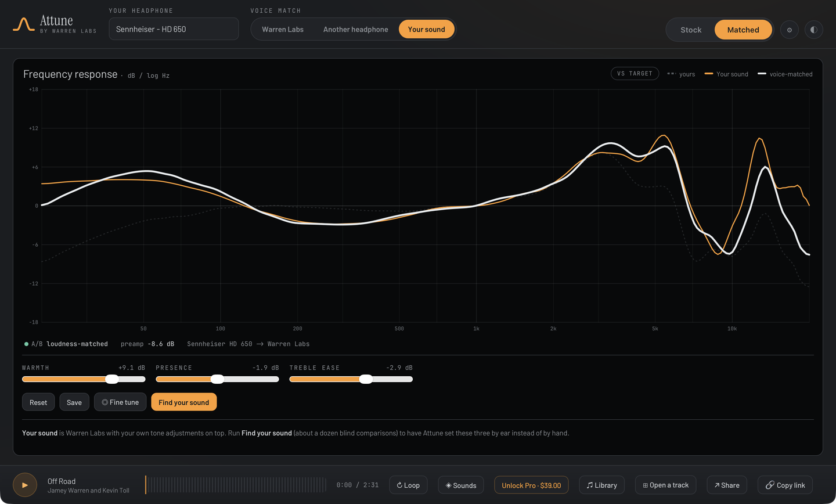Click the Off Road track title
The height and width of the screenshot is (504, 836).
62,481
